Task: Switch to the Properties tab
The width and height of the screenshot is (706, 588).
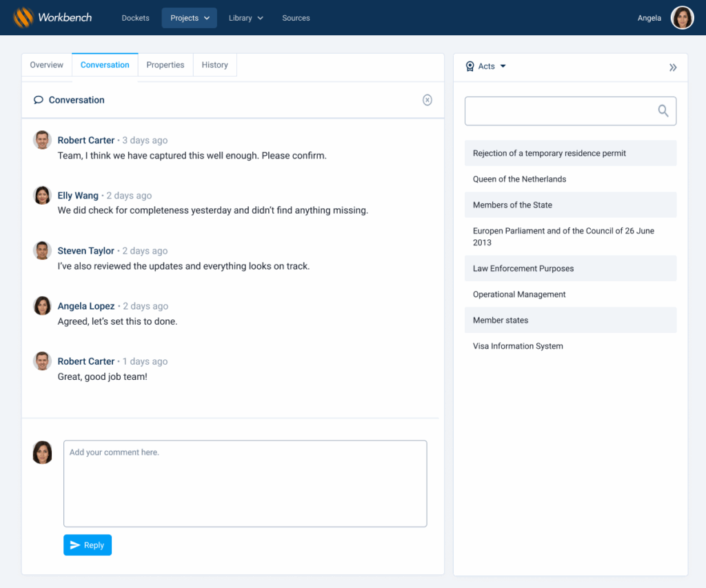Action: [x=165, y=65]
